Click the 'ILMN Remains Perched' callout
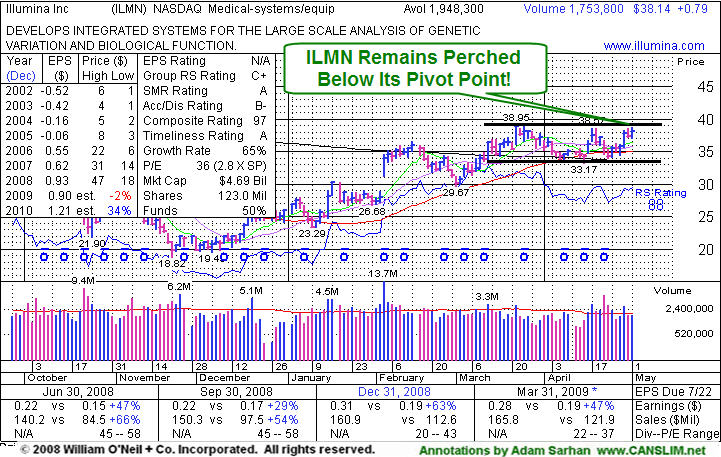Image resolution: width=721 pixels, height=457 pixels. [416, 68]
